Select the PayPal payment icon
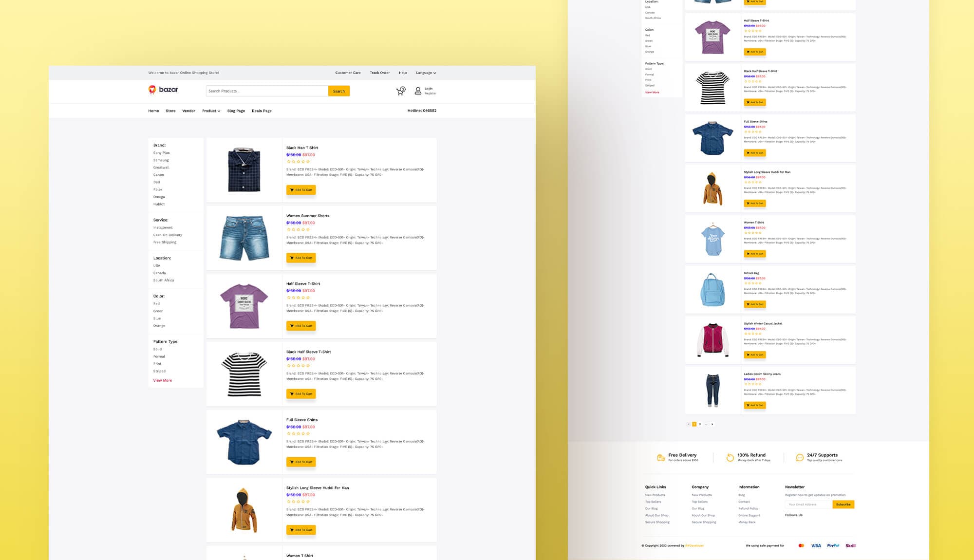Screen dimensions: 974x560 pyautogui.click(x=834, y=545)
